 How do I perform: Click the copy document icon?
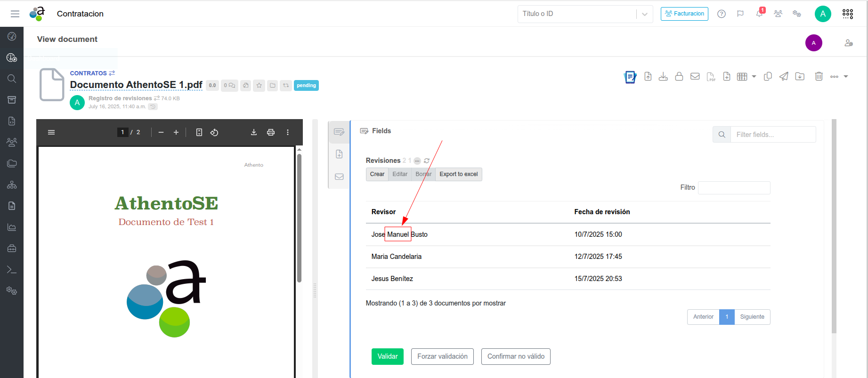(768, 76)
